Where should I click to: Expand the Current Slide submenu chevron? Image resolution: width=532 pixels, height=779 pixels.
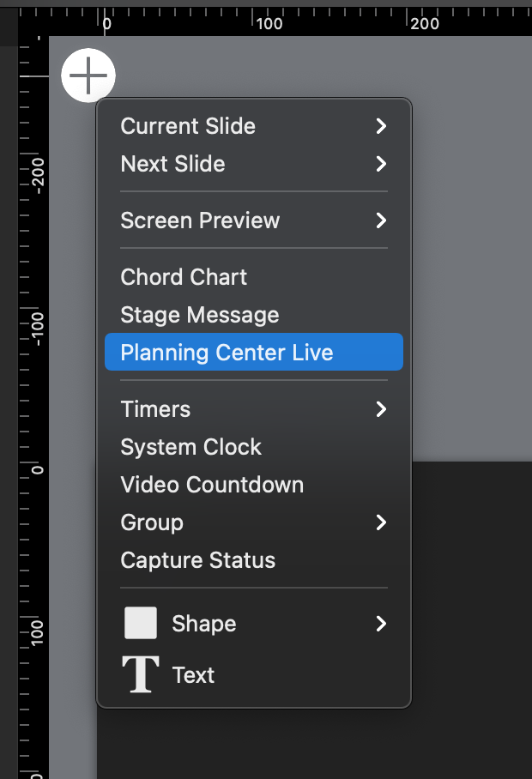coord(381,126)
